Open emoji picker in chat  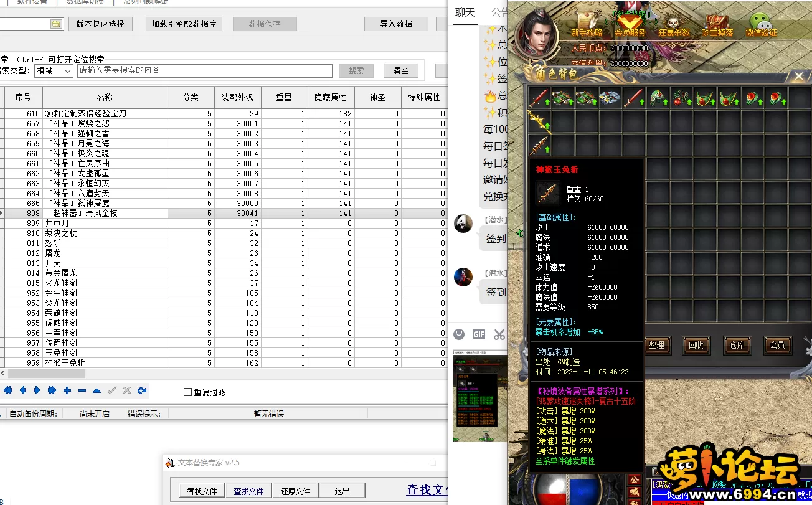pyautogui.click(x=459, y=334)
